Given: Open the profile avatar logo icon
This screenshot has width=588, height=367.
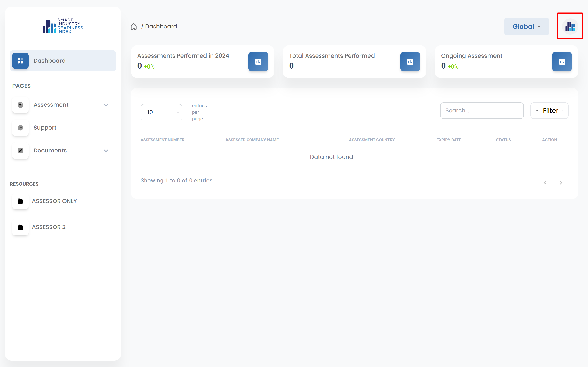Looking at the screenshot, I should [x=570, y=27].
